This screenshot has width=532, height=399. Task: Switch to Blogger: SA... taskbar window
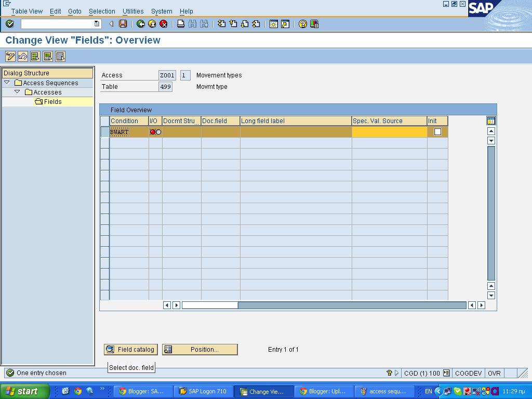point(143,391)
